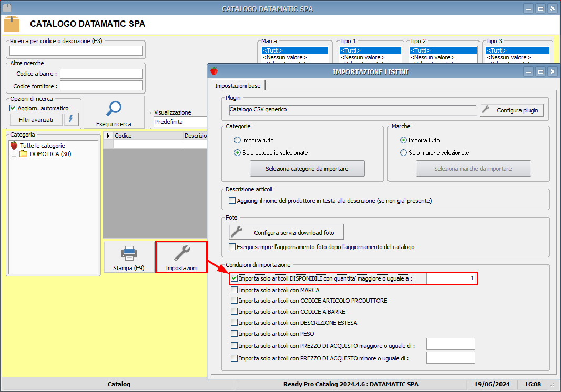Enable PREZZO DI ACQUISTO maggiore o uguale checkbox
The image size is (561, 392).
(x=234, y=346)
